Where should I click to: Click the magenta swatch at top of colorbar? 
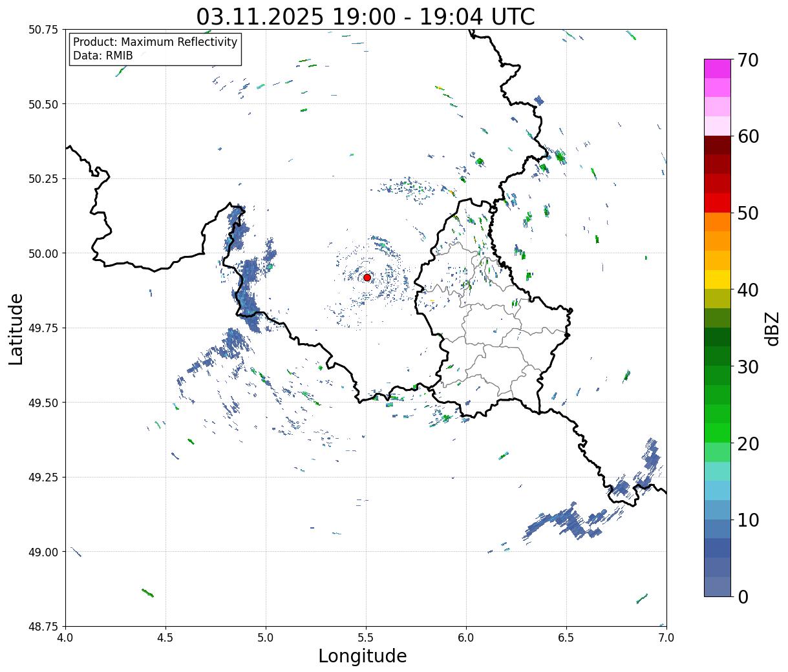[718, 68]
